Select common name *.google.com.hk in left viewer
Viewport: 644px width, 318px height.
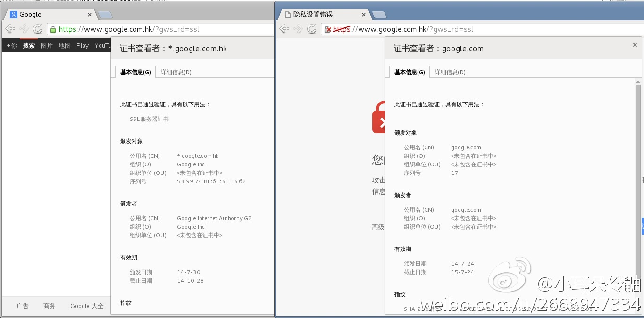coord(198,156)
